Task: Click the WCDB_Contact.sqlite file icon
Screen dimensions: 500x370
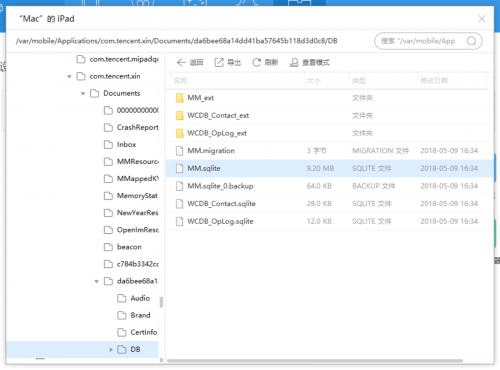Action: click(180, 204)
